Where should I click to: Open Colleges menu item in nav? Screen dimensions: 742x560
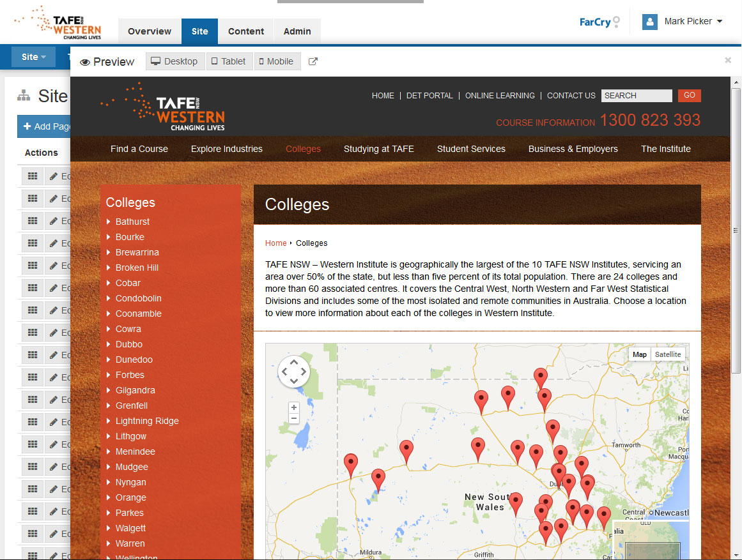coord(304,149)
